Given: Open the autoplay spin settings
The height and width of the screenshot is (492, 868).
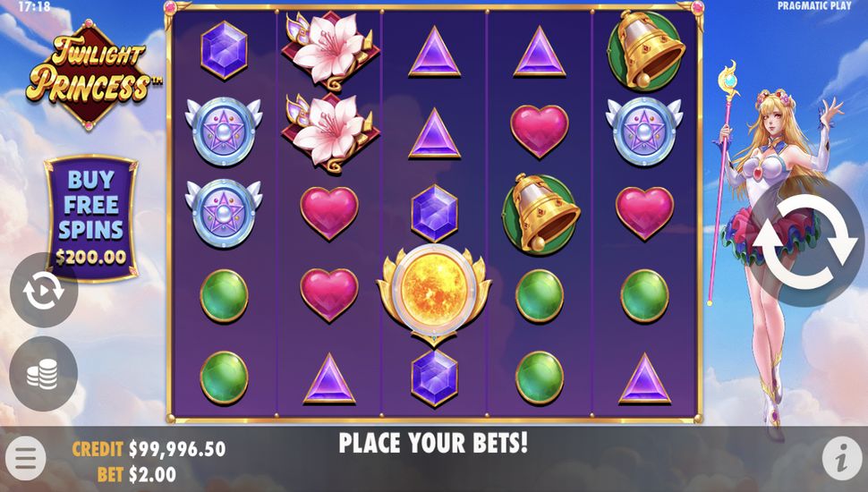Looking at the screenshot, I should point(44,290).
